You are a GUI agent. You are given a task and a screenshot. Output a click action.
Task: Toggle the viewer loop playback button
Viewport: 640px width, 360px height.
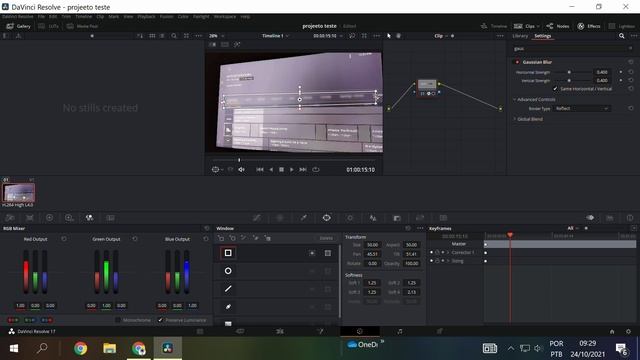316,169
